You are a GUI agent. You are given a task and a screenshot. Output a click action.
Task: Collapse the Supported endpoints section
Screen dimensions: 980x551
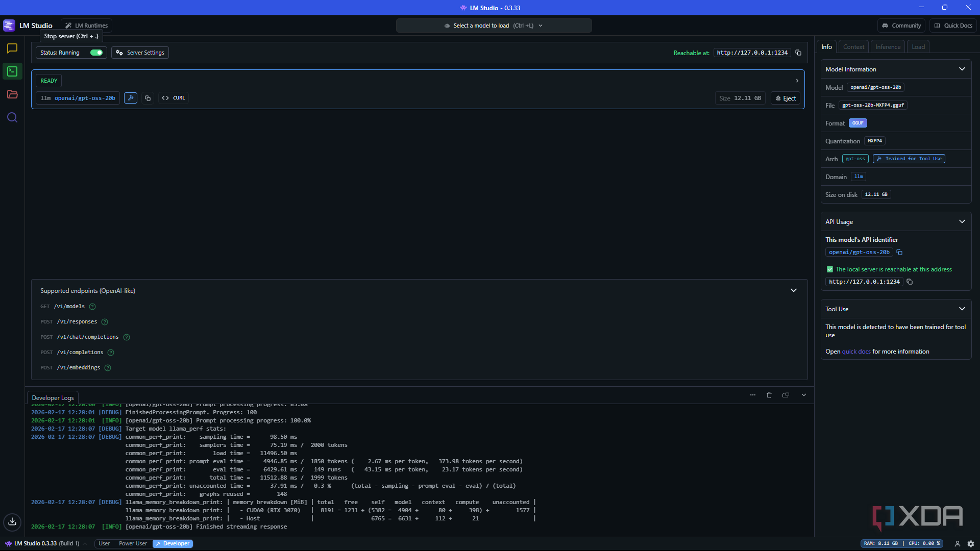(x=794, y=291)
